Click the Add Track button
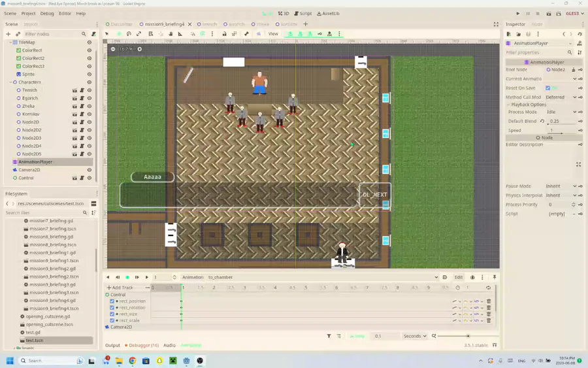588x368 pixels. click(120, 288)
